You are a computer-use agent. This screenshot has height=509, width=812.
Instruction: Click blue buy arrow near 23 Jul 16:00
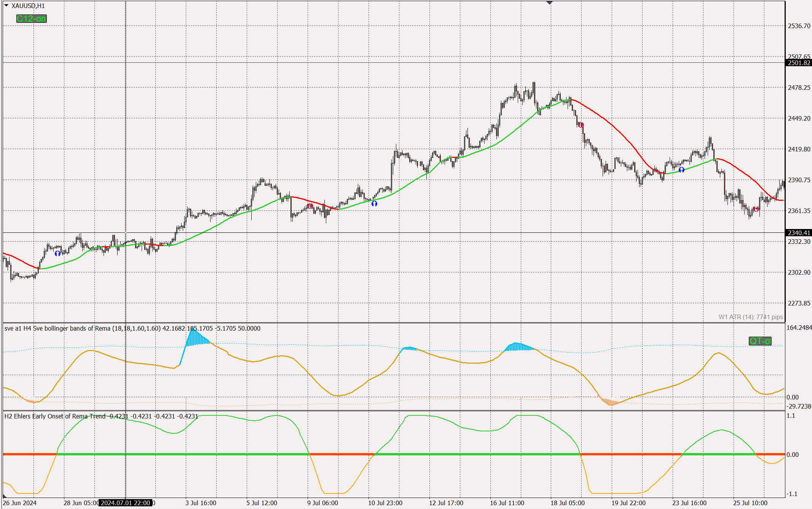coord(681,170)
